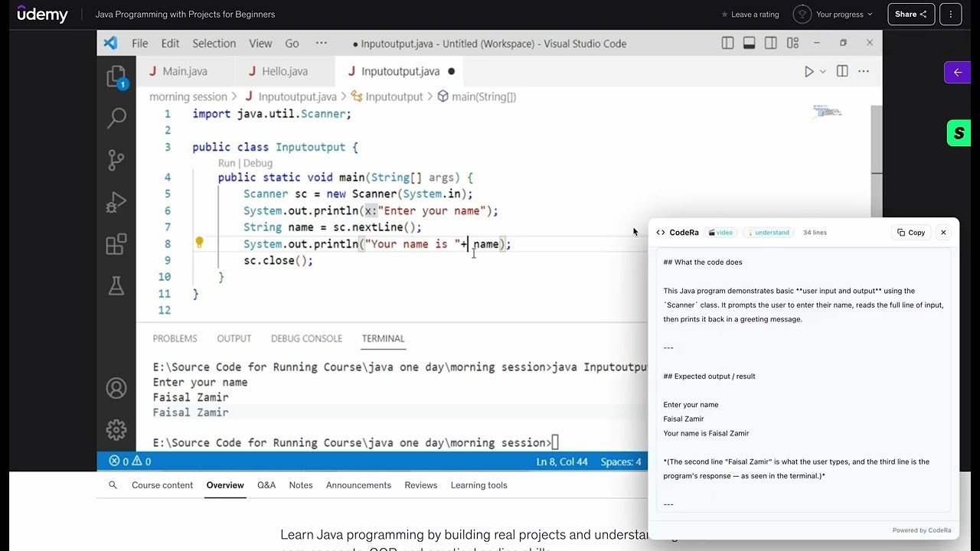Expand the overflow menu ellipsis in menu bar
Screen dimensions: 980x551
click(321, 44)
